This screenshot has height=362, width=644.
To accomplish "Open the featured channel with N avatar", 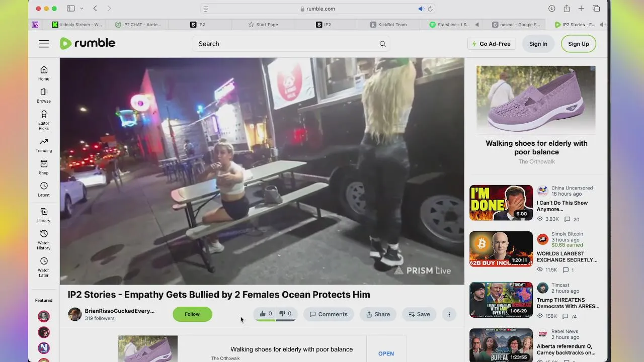I will 44,347.
